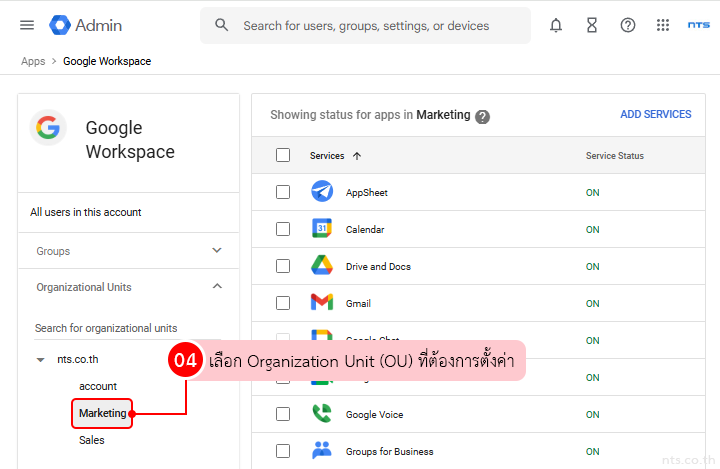The width and height of the screenshot is (720, 469).
Task: Collapse the Organizational Units section
Action: 217,287
